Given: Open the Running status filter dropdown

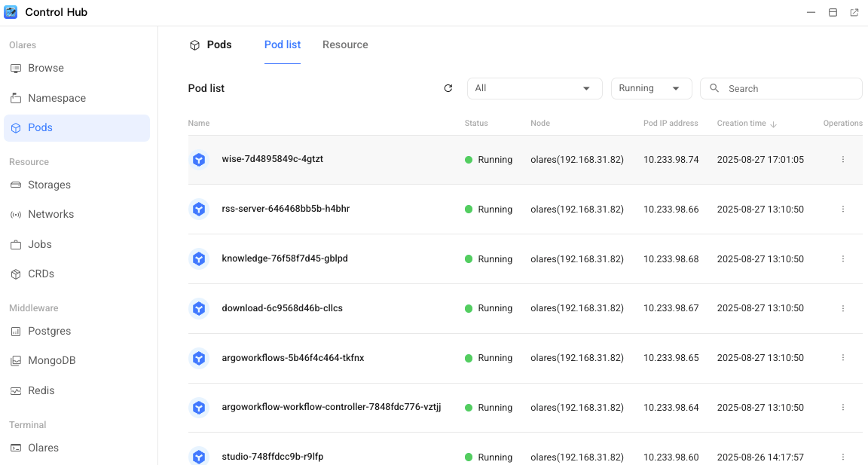Looking at the screenshot, I should [651, 88].
